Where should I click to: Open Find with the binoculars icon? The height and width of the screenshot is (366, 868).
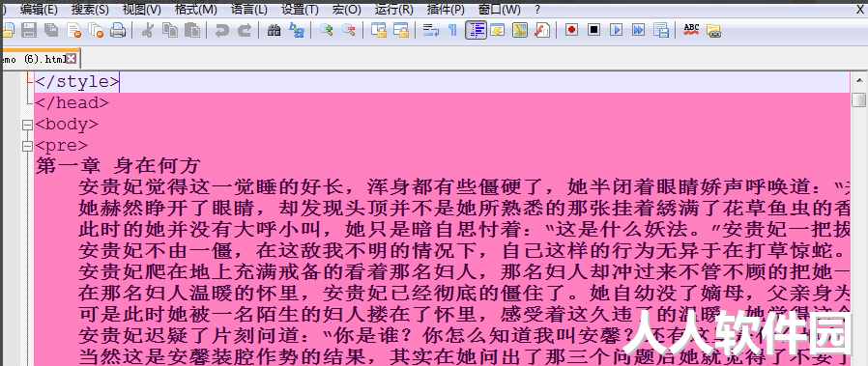point(274,30)
